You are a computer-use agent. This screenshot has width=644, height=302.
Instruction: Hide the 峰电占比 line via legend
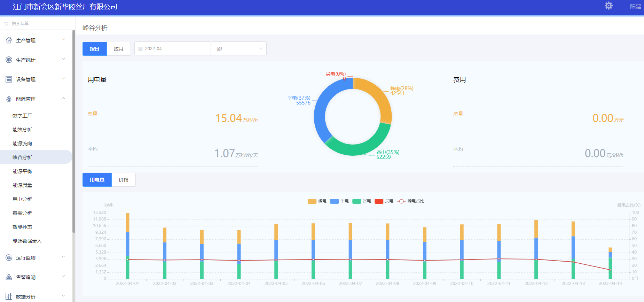(401, 201)
